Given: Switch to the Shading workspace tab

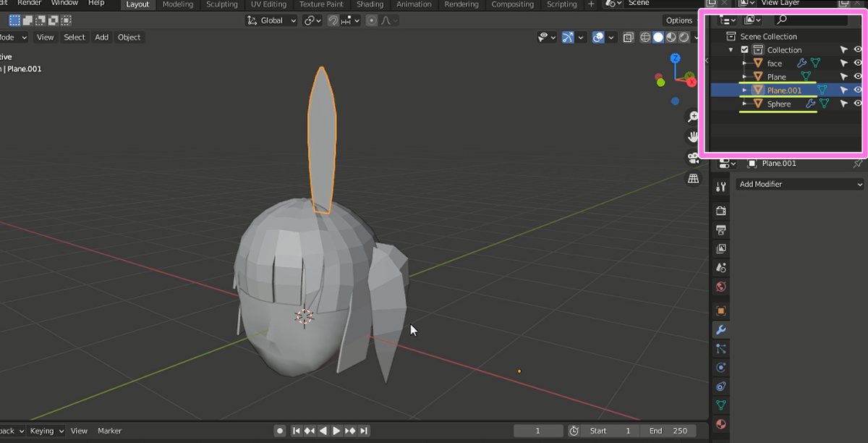Looking at the screenshot, I should point(370,4).
